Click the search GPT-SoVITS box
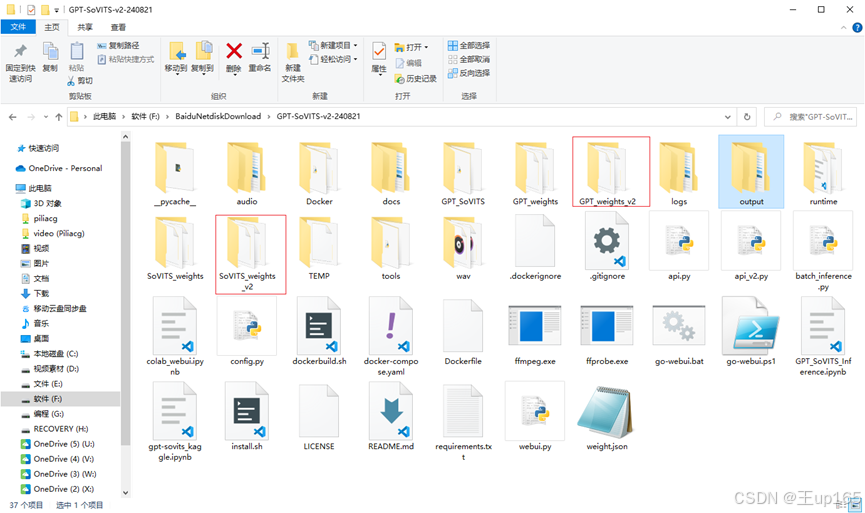Screen dimensions: 865x513 (810, 117)
